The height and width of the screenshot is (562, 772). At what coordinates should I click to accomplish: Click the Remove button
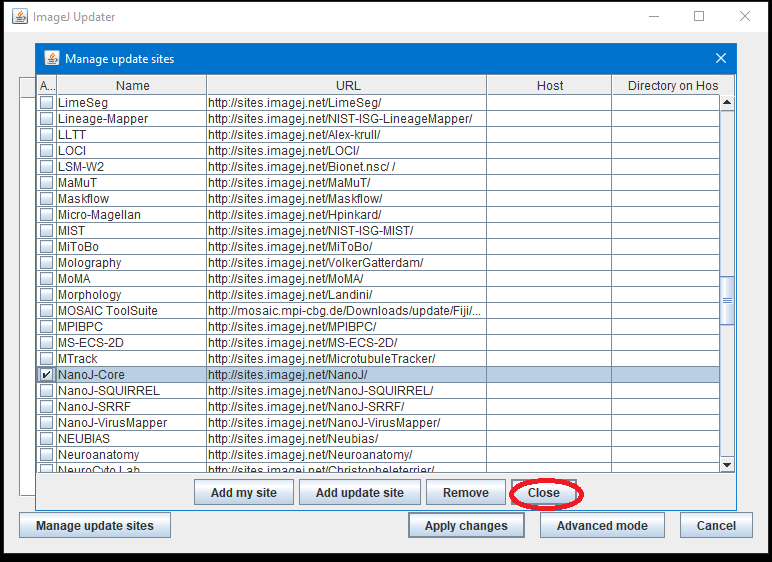point(466,493)
